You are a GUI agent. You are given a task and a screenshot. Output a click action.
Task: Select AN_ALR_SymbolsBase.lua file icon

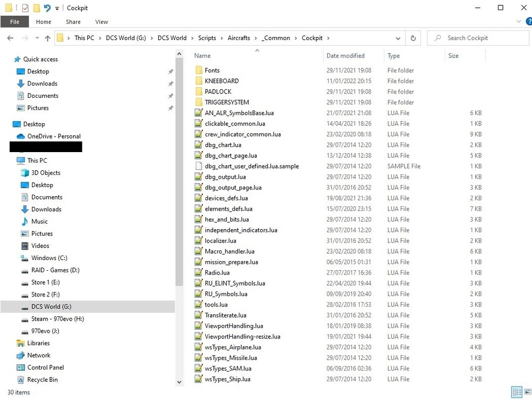[199, 113]
